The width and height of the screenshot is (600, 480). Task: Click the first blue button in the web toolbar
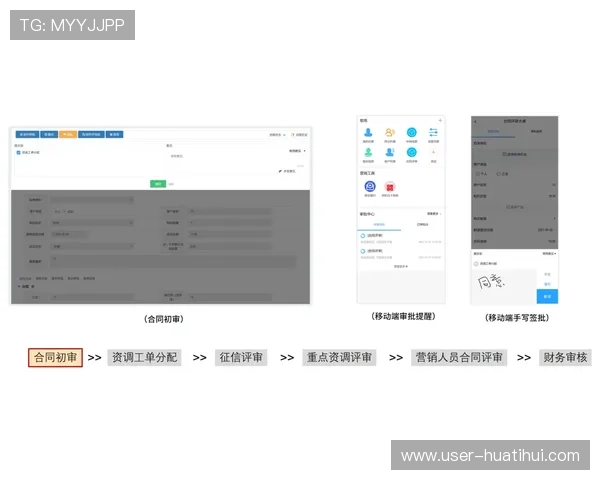click(x=27, y=134)
